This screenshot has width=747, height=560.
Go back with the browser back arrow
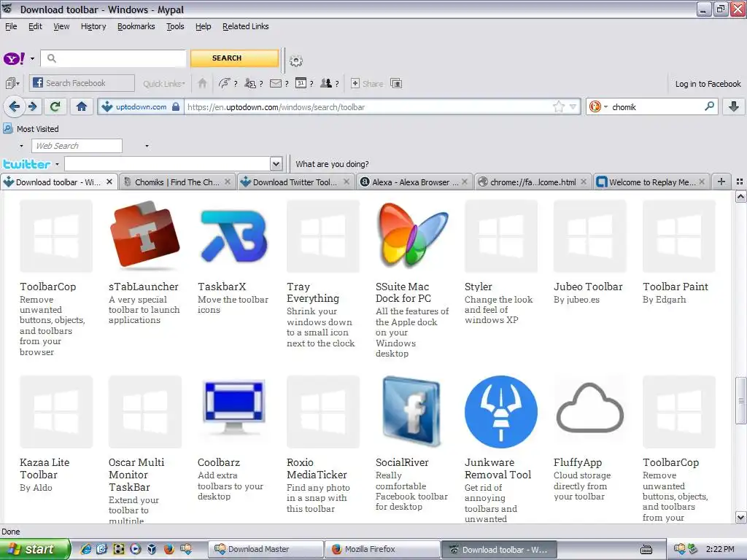tap(15, 106)
